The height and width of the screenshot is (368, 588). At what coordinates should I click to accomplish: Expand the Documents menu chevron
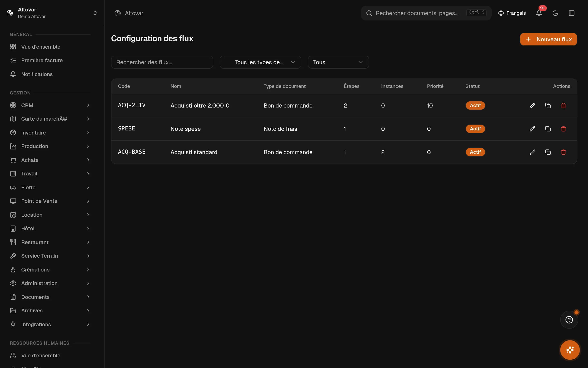pyautogui.click(x=88, y=297)
